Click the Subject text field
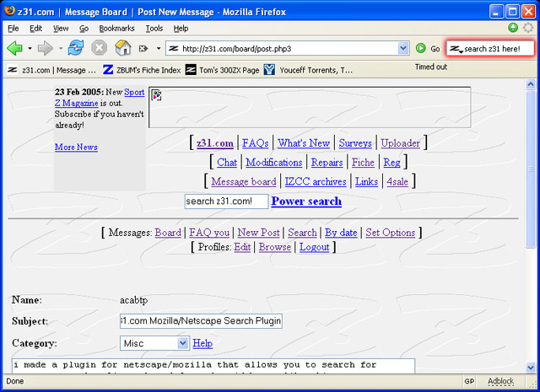 click(x=201, y=320)
